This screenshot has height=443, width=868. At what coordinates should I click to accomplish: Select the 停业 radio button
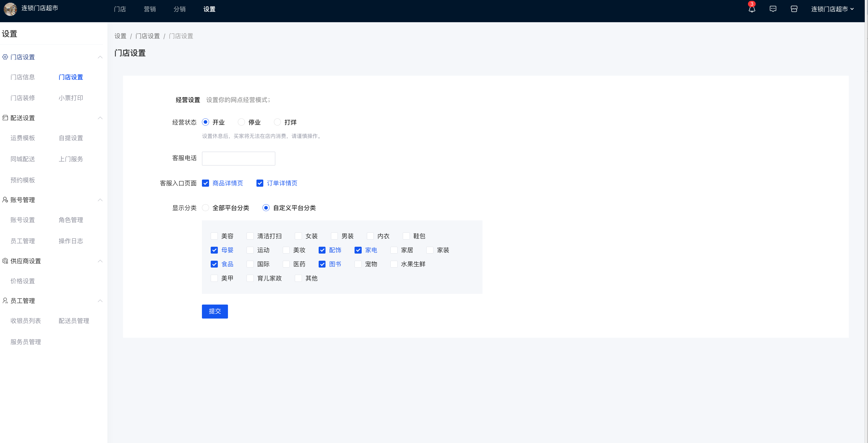pyautogui.click(x=241, y=122)
